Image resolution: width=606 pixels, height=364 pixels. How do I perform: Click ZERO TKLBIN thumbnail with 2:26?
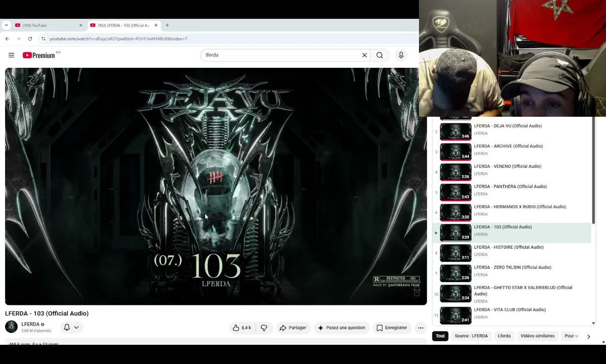[x=456, y=273]
